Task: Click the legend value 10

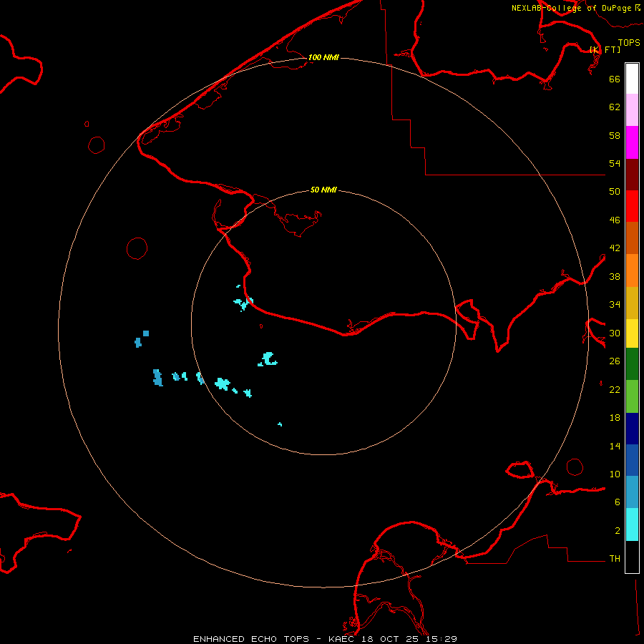Action: point(615,474)
